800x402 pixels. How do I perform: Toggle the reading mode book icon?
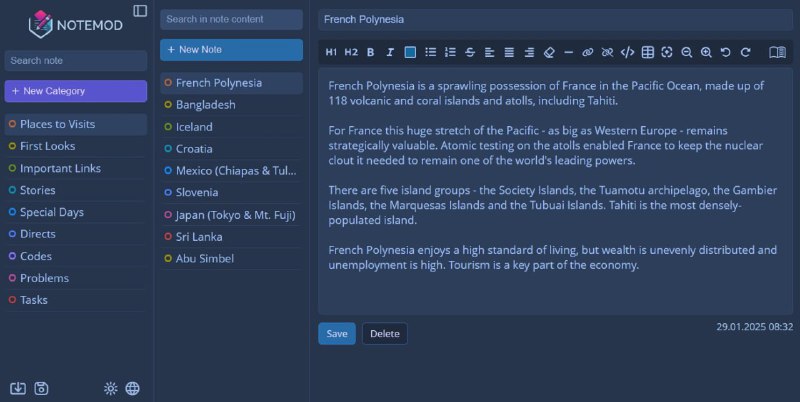click(777, 52)
